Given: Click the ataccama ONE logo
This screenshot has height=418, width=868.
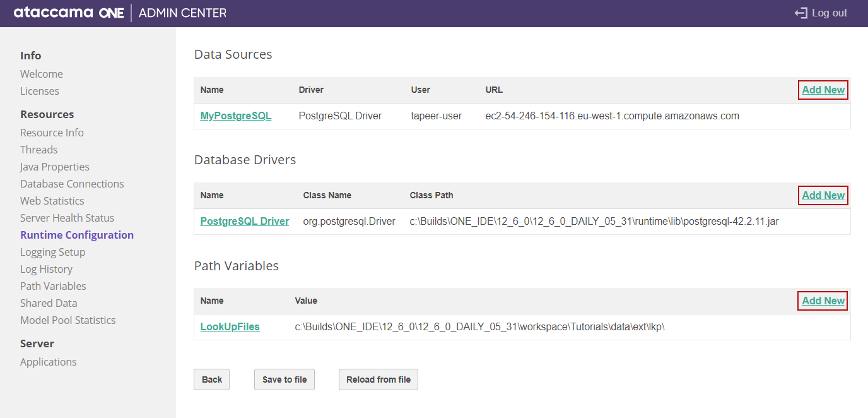Looking at the screenshot, I should pos(68,12).
